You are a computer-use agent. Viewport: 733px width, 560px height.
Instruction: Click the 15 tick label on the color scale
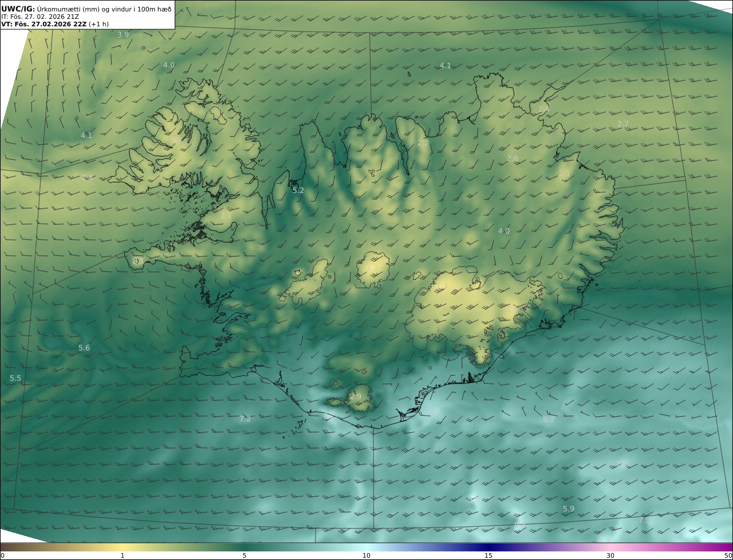[x=488, y=556]
